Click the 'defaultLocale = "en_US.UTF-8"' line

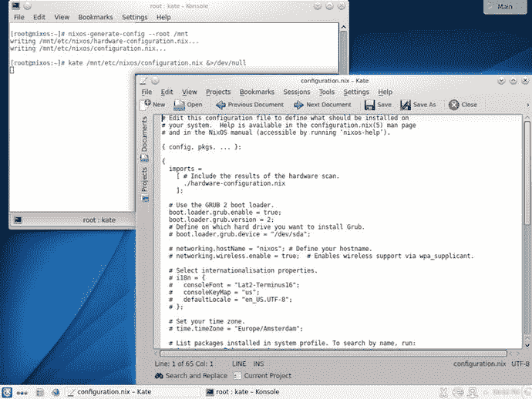231,300
